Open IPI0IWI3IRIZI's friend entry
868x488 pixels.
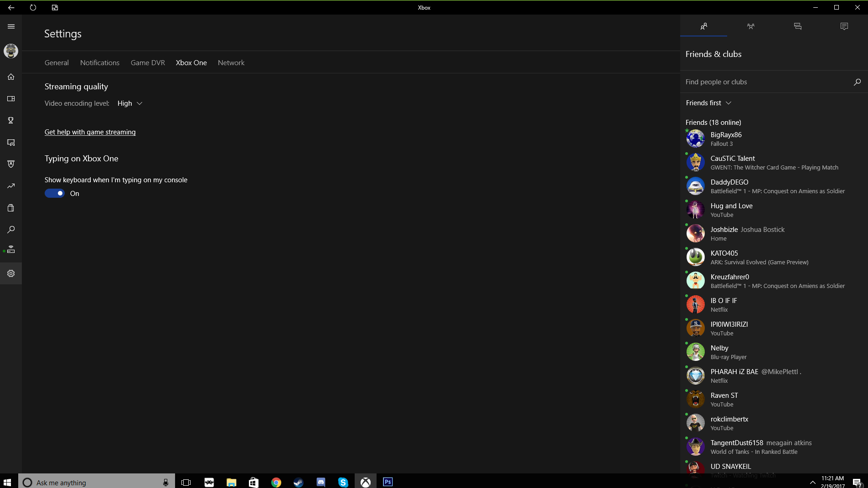click(x=774, y=328)
